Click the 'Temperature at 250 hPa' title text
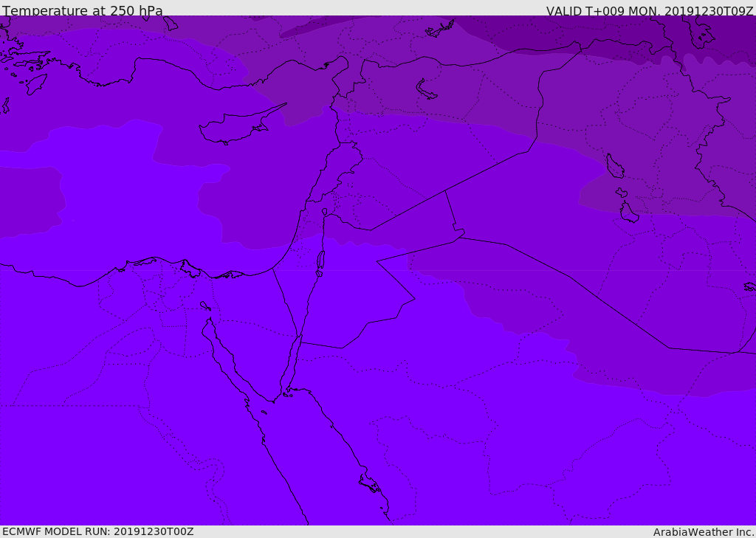Image resolution: width=756 pixels, height=538 pixels. pos(83,10)
